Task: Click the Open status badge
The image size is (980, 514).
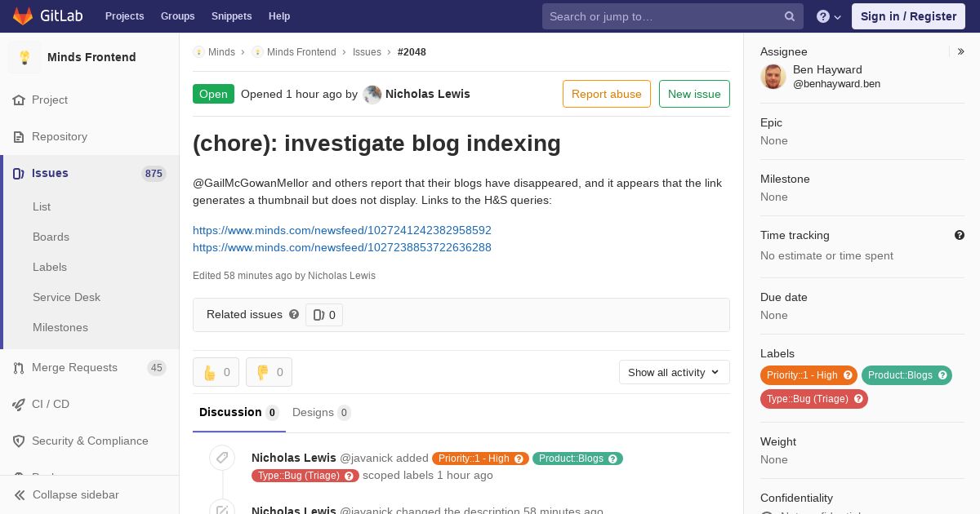Action: tap(213, 94)
